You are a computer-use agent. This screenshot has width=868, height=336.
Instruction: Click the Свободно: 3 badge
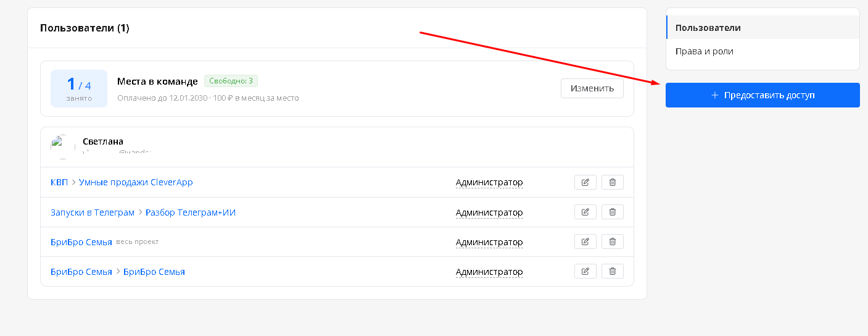point(231,81)
